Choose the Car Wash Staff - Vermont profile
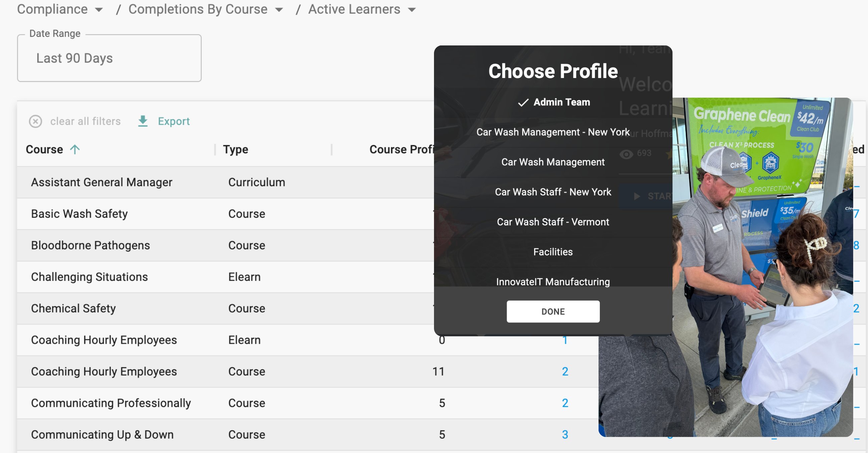The width and height of the screenshot is (868, 453). point(553,222)
